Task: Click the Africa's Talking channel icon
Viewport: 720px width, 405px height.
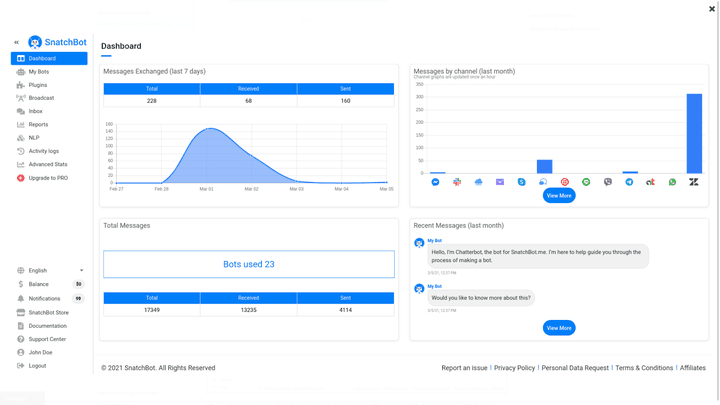Action: pos(651,182)
